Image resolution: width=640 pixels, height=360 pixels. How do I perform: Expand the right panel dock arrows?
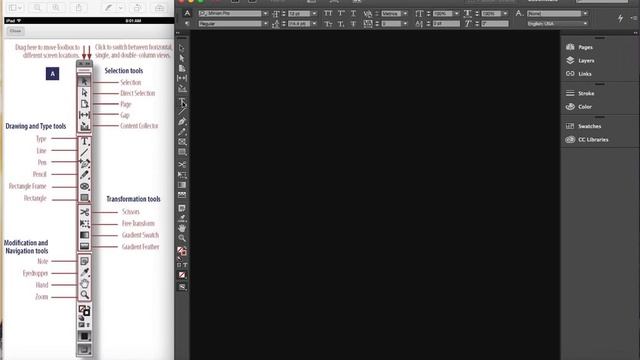click(636, 33)
